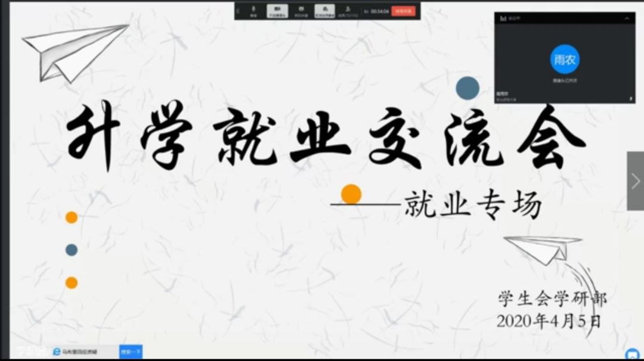Expand the side panel using the right arrow tab
The image size is (644, 361).
pyautogui.click(x=635, y=181)
